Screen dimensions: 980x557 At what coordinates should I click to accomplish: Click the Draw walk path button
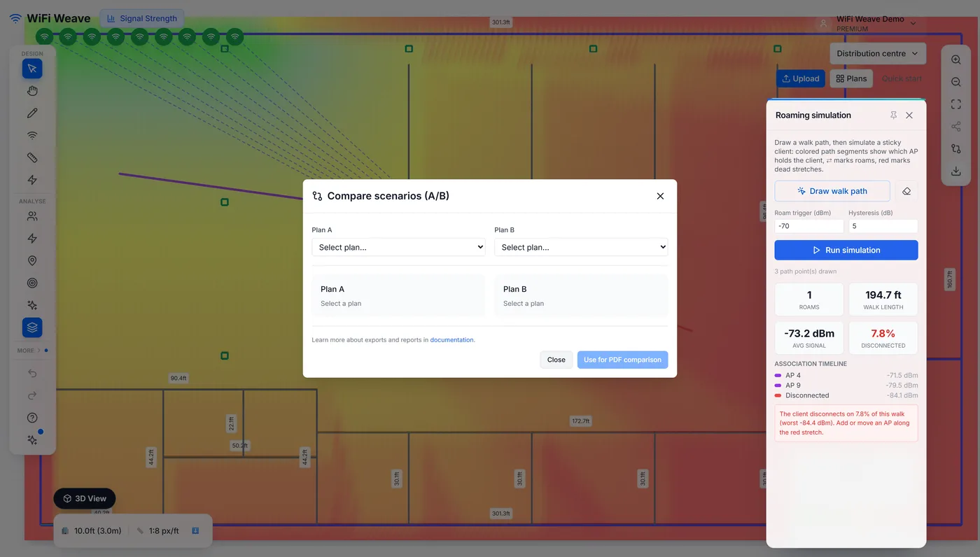pos(832,191)
